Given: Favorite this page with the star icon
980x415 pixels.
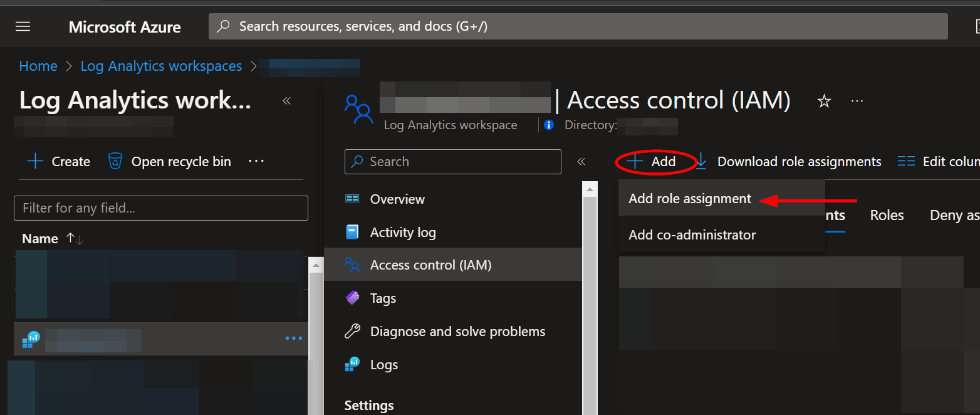Looking at the screenshot, I should (x=824, y=100).
